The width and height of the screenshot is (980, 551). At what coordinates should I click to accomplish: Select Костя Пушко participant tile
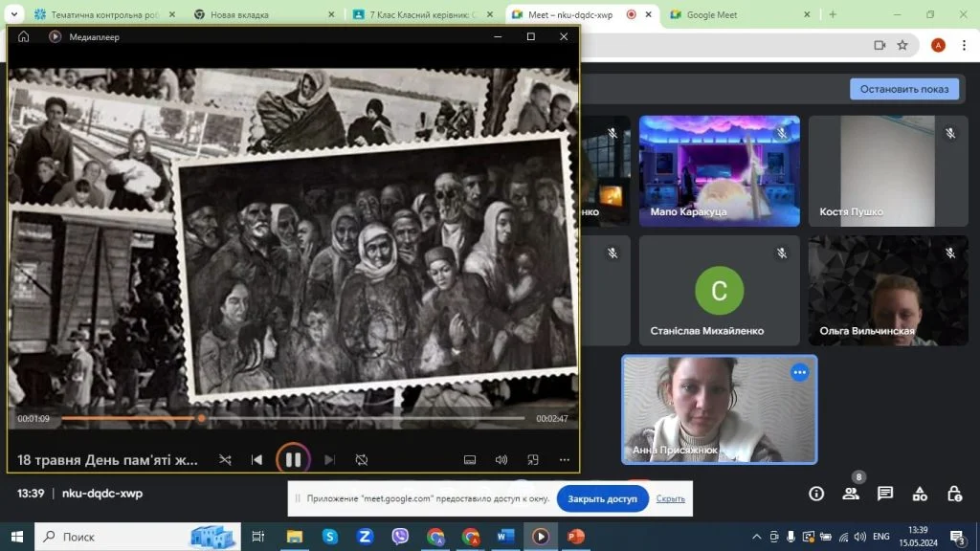(888, 170)
